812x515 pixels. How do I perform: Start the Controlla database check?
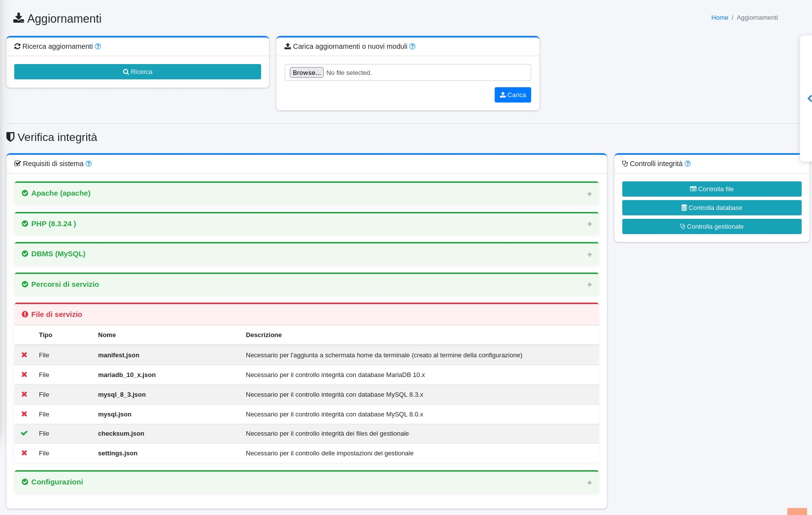tap(711, 208)
